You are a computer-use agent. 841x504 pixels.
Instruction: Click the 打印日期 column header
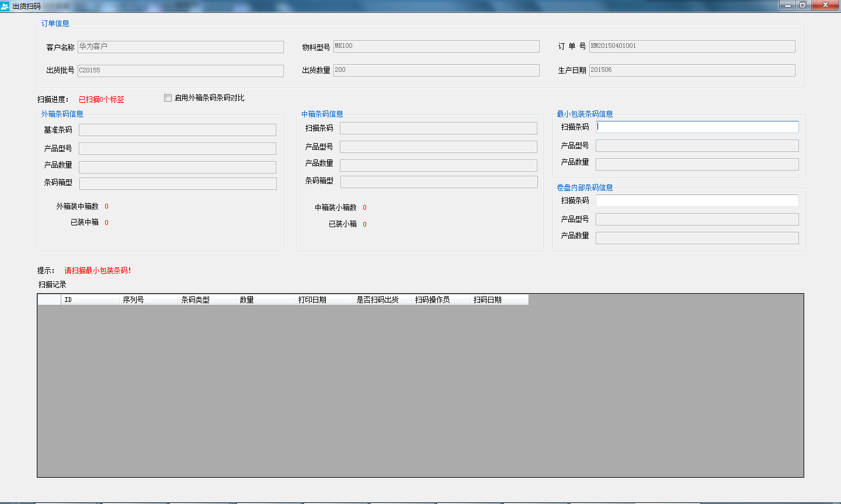(x=324, y=300)
